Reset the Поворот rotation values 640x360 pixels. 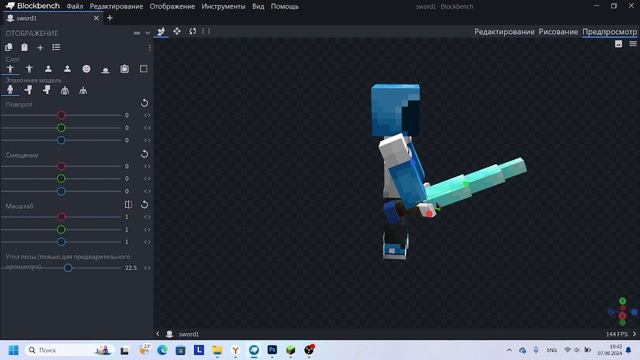tap(144, 102)
